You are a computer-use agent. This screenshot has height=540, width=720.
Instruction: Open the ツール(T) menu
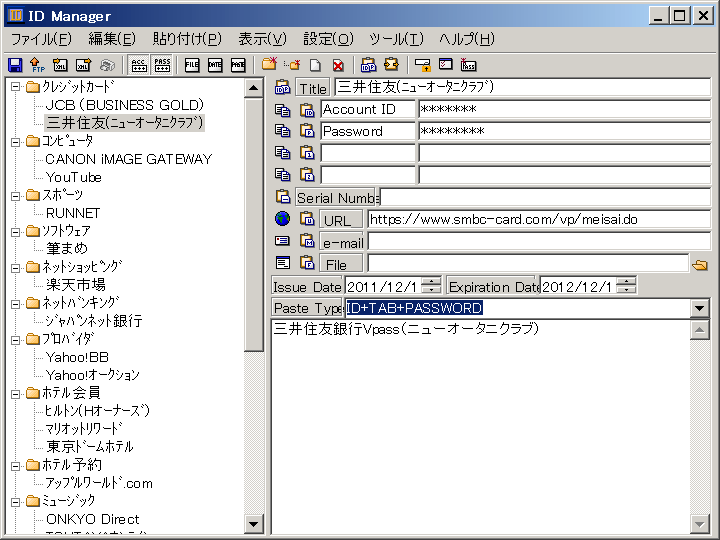coord(396,39)
